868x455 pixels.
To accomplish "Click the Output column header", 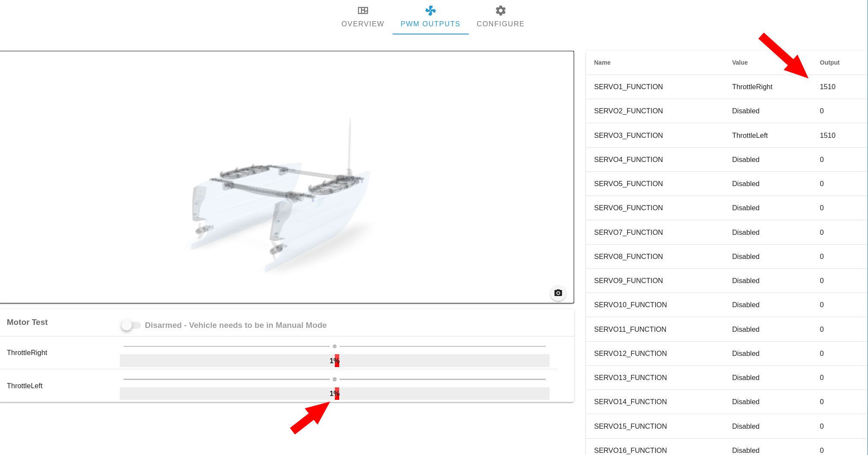I will tap(830, 62).
